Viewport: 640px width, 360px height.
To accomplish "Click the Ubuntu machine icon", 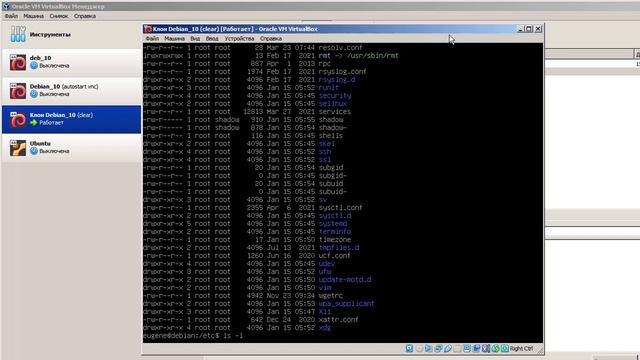I will click(x=18, y=148).
